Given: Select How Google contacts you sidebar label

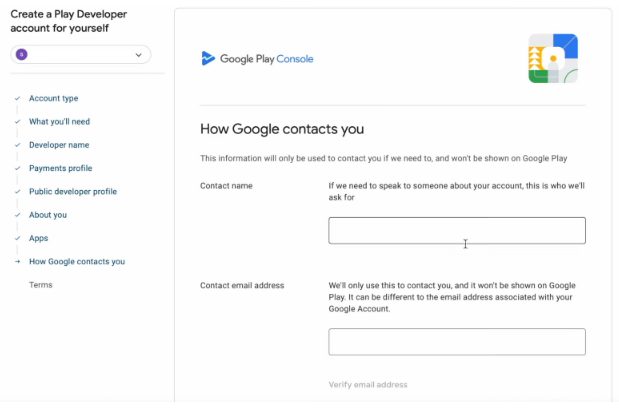Looking at the screenshot, I should tap(77, 262).
